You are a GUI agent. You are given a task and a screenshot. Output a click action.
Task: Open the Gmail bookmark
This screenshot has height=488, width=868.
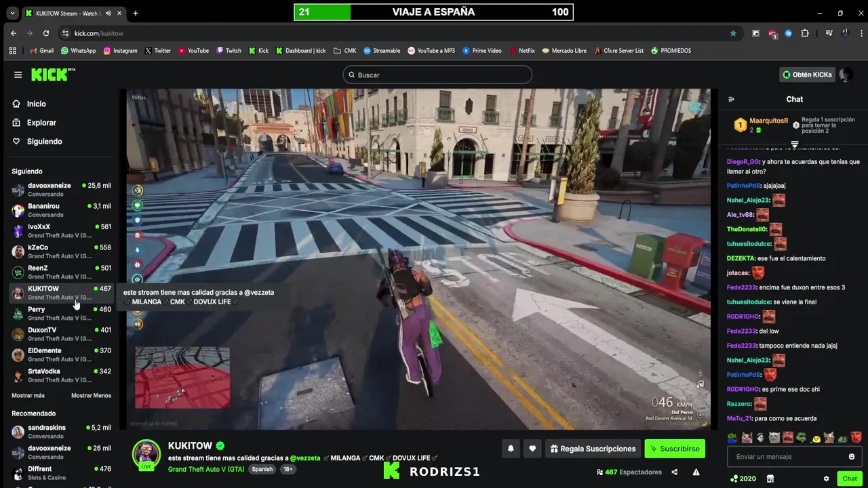pyautogui.click(x=41, y=51)
